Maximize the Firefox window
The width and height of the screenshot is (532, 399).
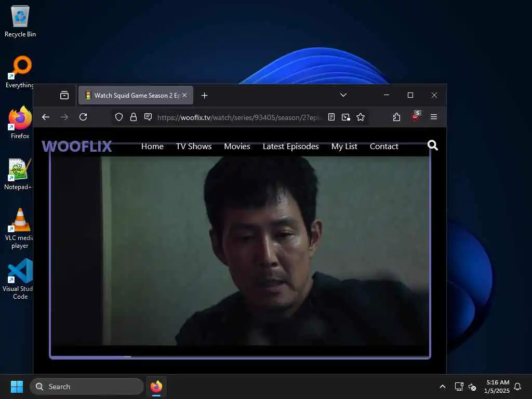[410, 95]
